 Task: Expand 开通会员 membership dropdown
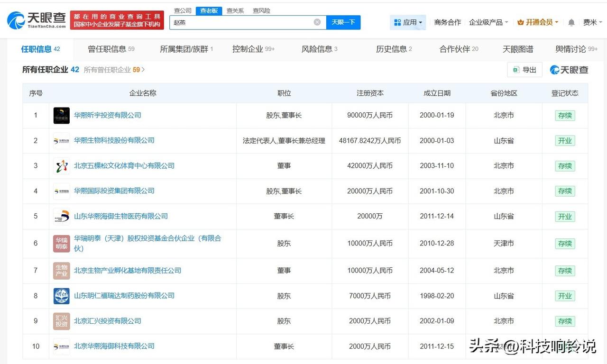tap(538, 22)
